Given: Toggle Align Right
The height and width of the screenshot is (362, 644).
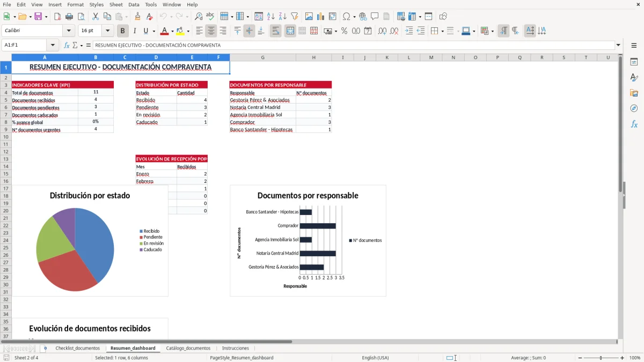Looking at the screenshot, I should pyautogui.click(x=223, y=31).
